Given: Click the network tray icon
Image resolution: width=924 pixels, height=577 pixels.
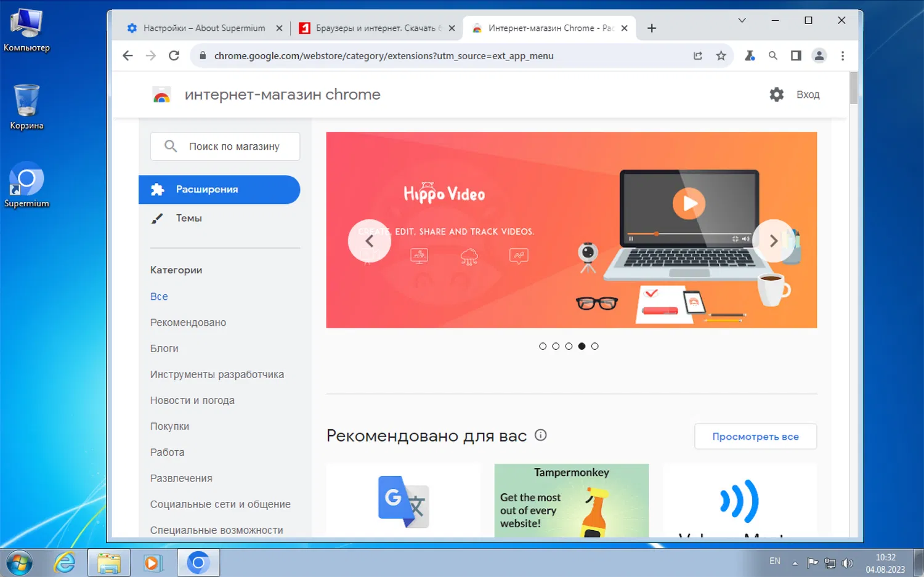Looking at the screenshot, I should tap(830, 563).
